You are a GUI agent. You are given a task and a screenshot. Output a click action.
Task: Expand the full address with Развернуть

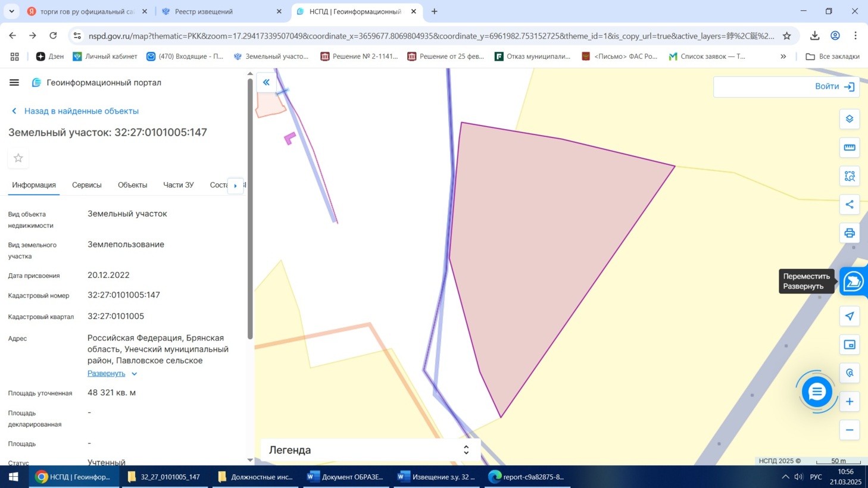(107, 374)
